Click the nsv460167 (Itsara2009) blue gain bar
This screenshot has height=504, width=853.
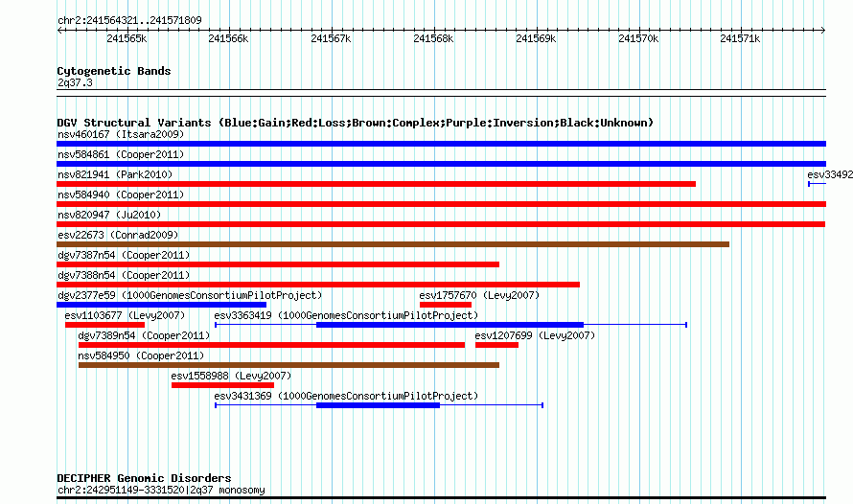pos(441,144)
